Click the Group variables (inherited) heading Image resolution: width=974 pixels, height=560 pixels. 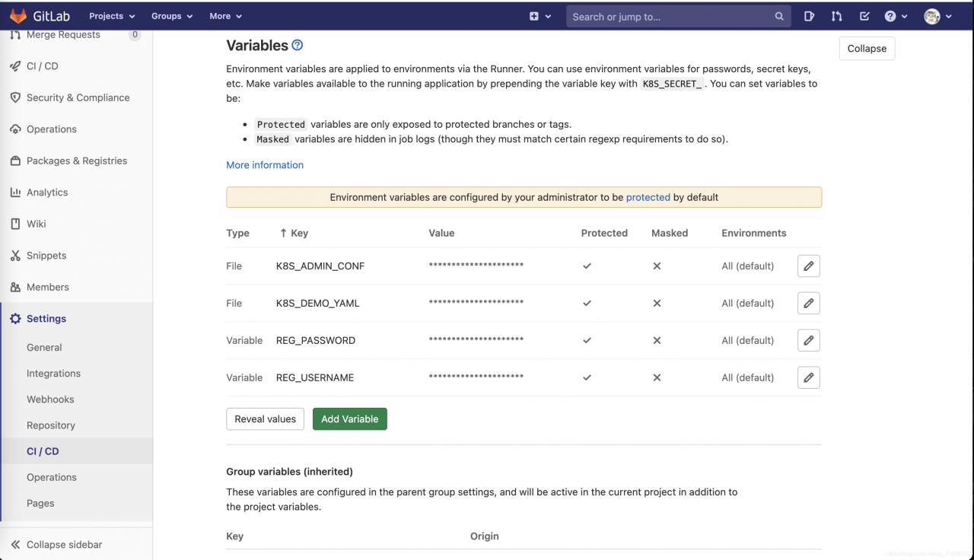pyautogui.click(x=290, y=472)
